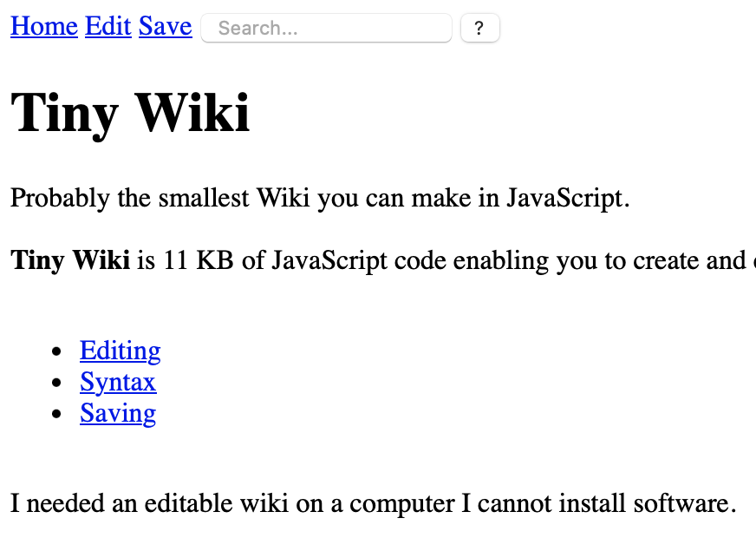The height and width of the screenshot is (538, 756).
Task: Click the large Tiny Wiki heading
Action: click(x=130, y=113)
